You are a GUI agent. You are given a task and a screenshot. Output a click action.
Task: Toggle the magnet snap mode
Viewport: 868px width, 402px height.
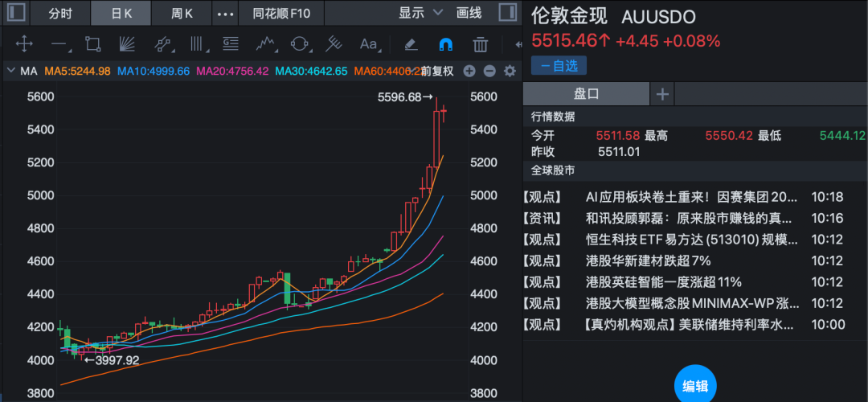[x=445, y=44]
